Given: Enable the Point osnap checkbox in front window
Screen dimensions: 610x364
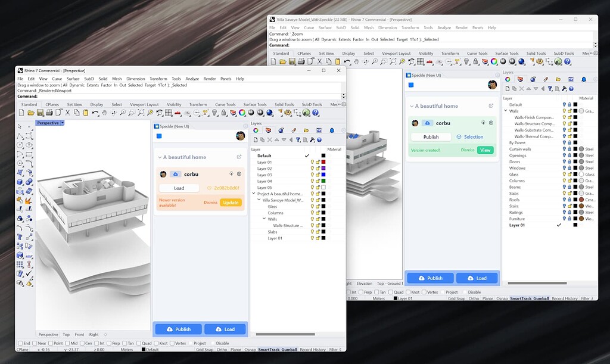Looking at the screenshot, I should (51, 343).
